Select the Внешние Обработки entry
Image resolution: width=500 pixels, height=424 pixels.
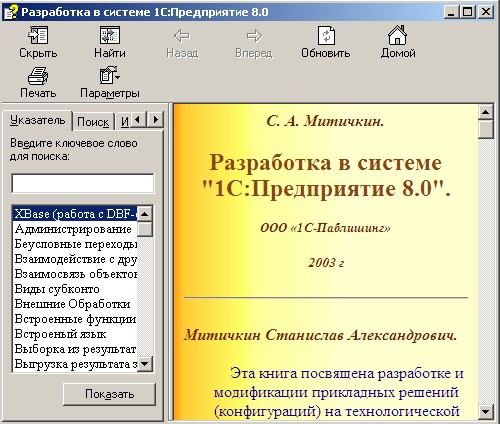(75, 304)
